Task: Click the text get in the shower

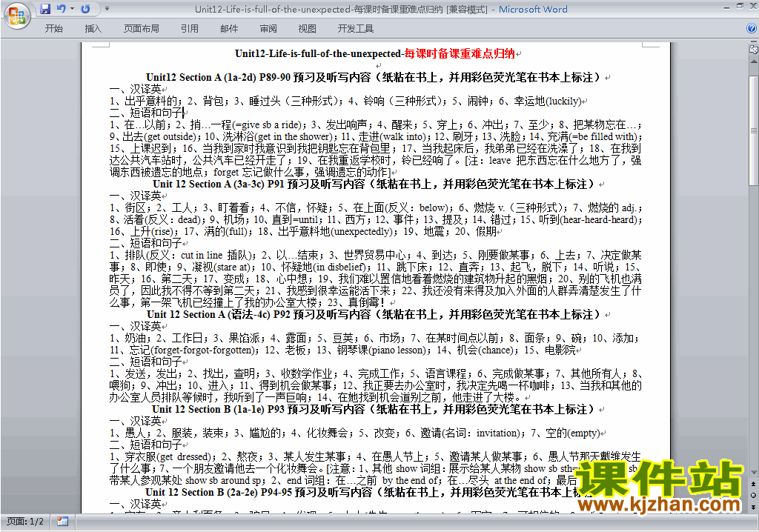Action: [292, 137]
